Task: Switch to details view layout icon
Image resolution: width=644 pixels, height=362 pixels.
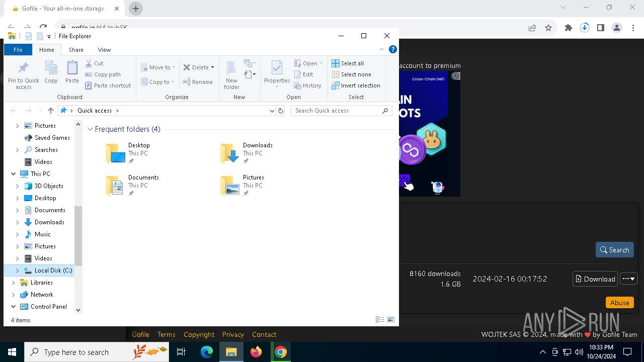Action: [x=380, y=320]
